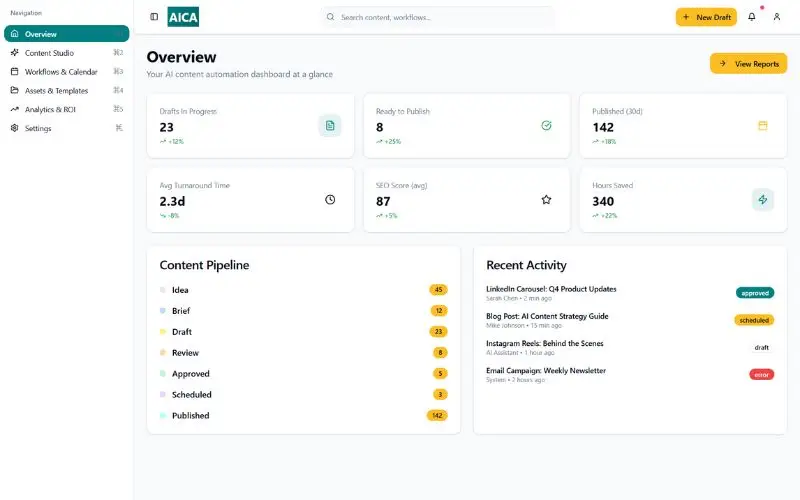Select the Idea pipeline stage
800x500 pixels.
304,290
